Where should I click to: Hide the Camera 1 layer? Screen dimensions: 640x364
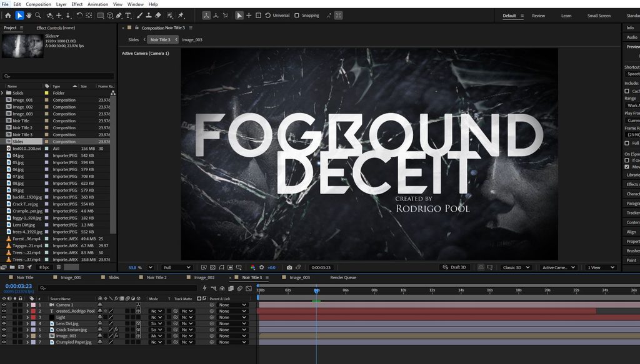tap(4, 305)
